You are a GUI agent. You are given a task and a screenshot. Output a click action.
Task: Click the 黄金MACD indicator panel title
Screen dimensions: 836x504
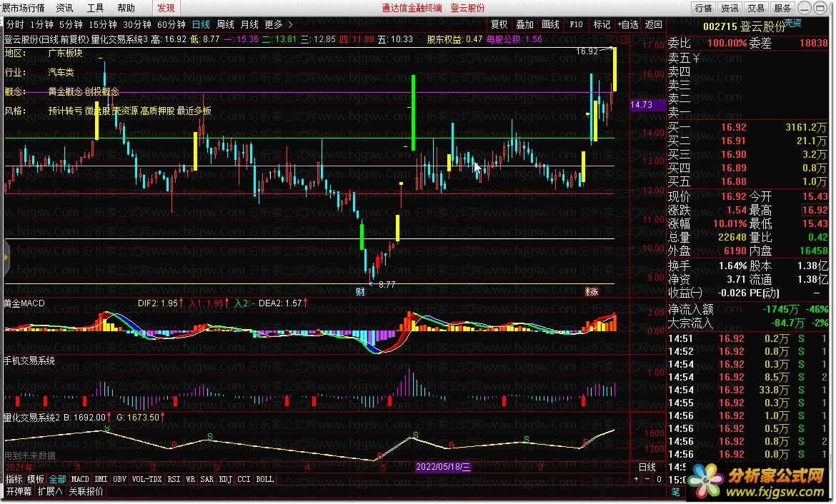[24, 303]
